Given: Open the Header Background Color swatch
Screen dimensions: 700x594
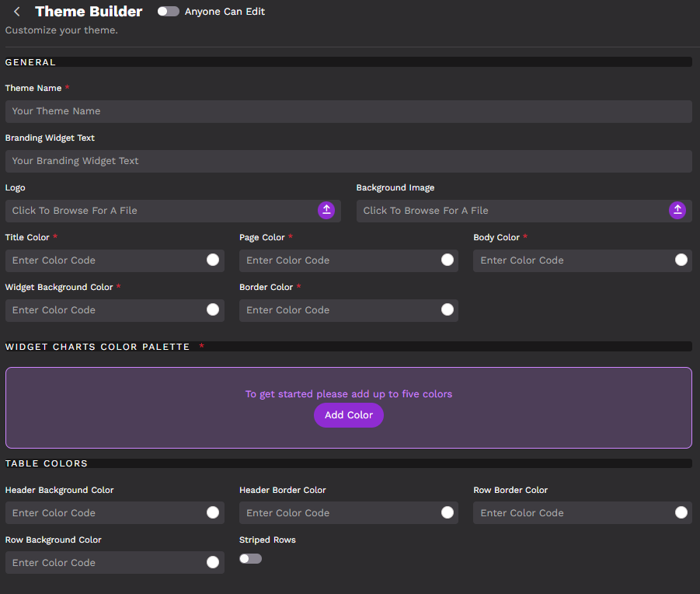Looking at the screenshot, I should pyautogui.click(x=213, y=512).
